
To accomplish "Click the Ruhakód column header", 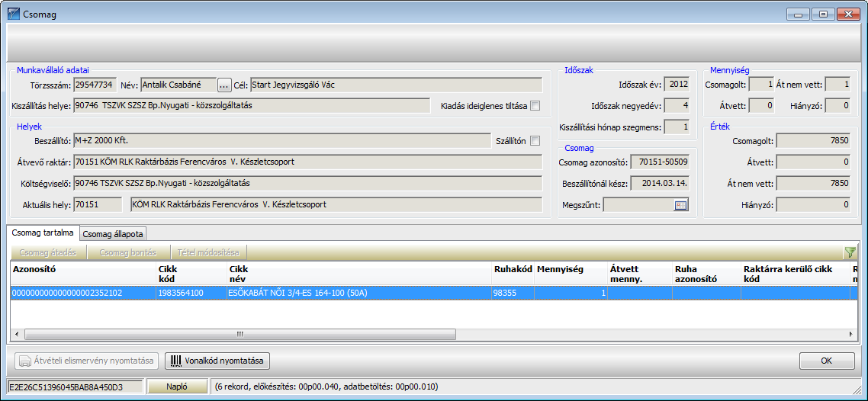I will point(513,273).
